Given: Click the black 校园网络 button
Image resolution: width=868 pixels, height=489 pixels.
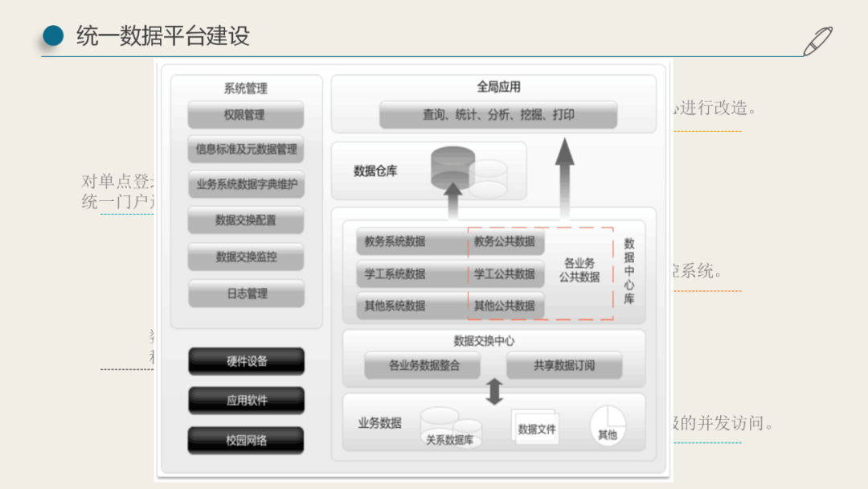Looking at the screenshot, I should pyautogui.click(x=246, y=440).
